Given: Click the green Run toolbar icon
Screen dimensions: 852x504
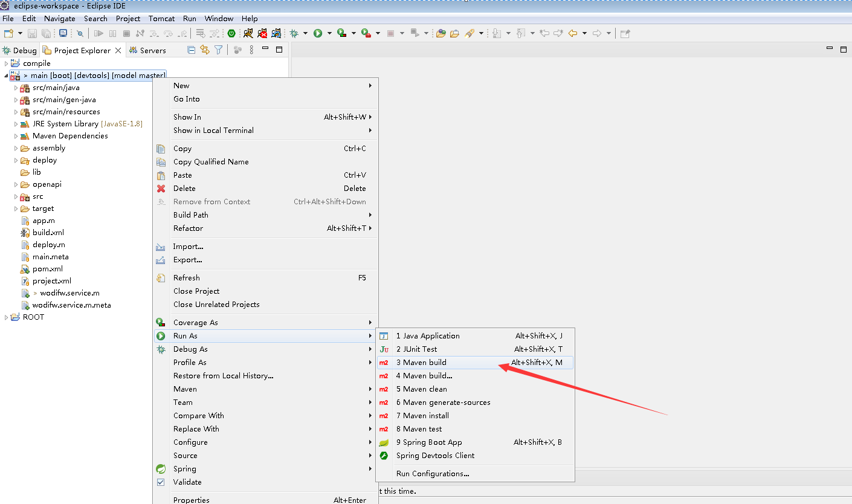Looking at the screenshot, I should coord(318,33).
